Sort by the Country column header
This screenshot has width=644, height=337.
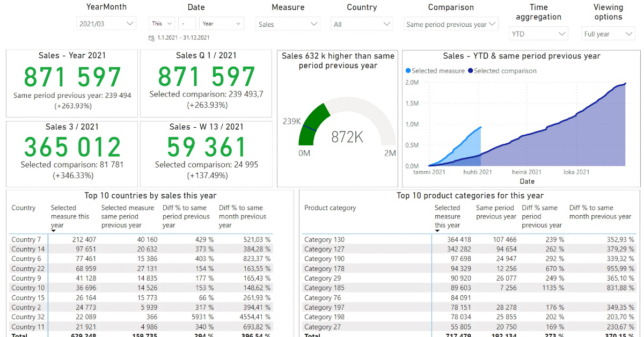click(x=24, y=208)
